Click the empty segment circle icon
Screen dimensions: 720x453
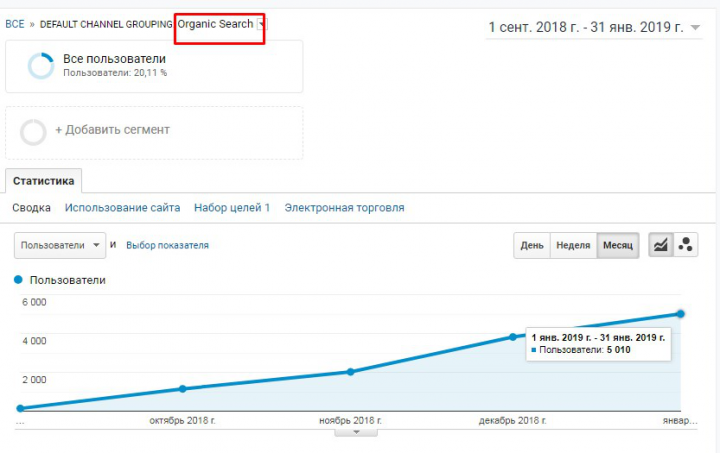33,133
